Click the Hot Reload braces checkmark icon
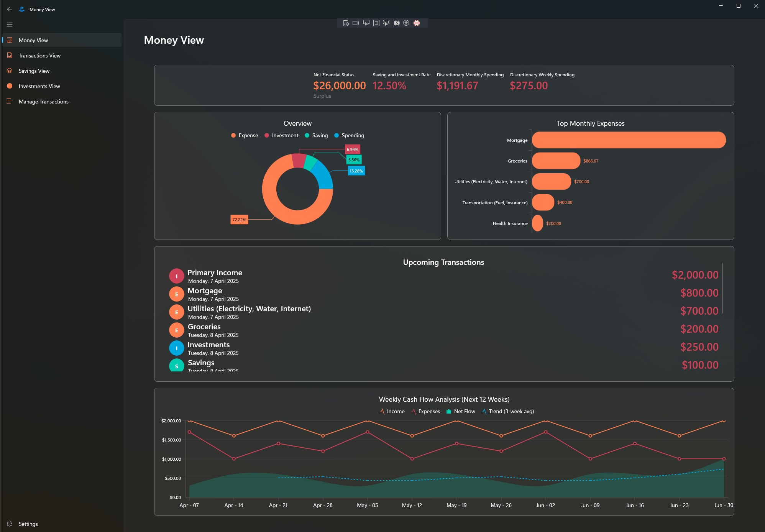This screenshot has width=765, height=532. (397, 23)
